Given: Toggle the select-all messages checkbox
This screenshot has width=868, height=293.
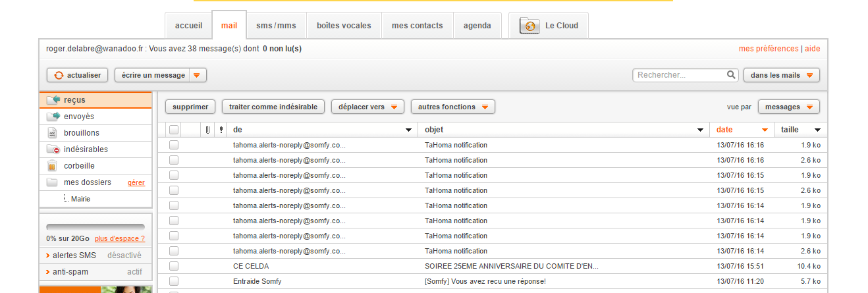Looking at the screenshot, I should pos(174,130).
